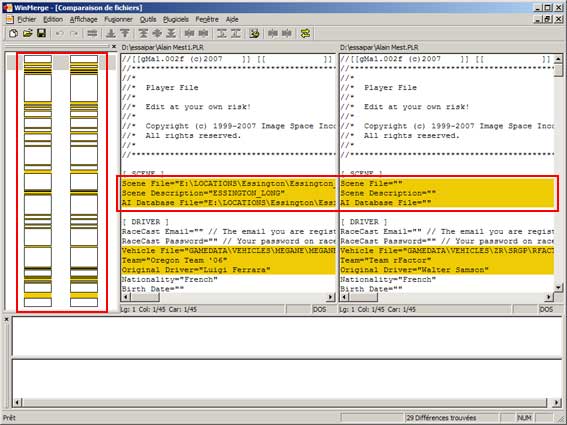Click left Player File comment line

(x=229, y=88)
